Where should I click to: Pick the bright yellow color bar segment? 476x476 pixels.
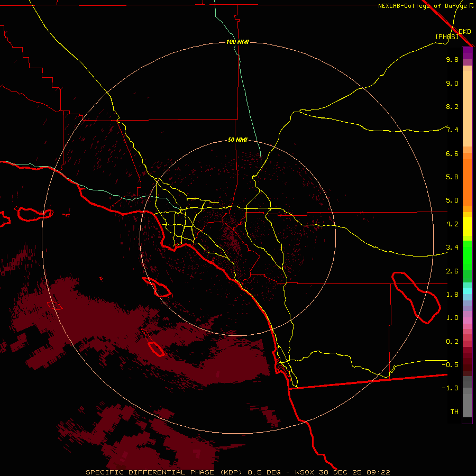click(467, 226)
